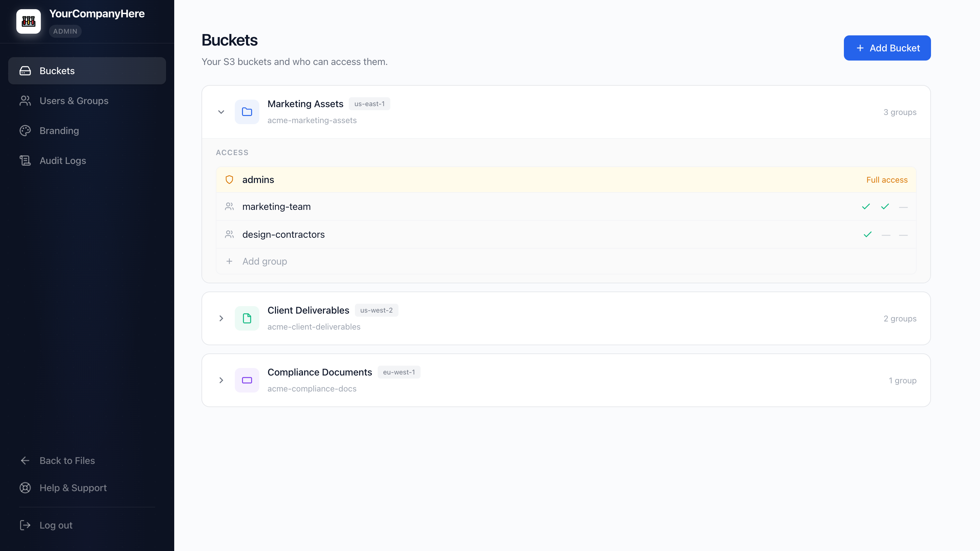
Task: Click the Audit Logs scroll icon
Action: (x=25, y=161)
